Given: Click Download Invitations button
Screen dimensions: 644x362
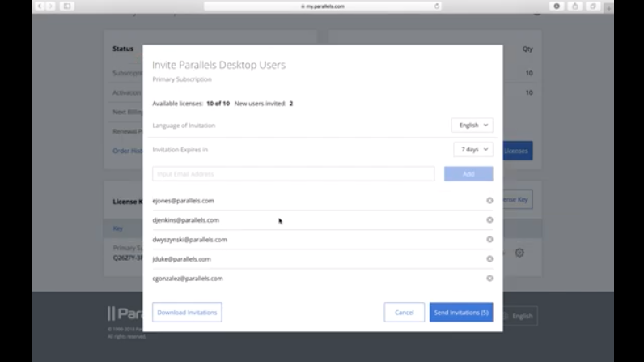Looking at the screenshot, I should [187, 313].
